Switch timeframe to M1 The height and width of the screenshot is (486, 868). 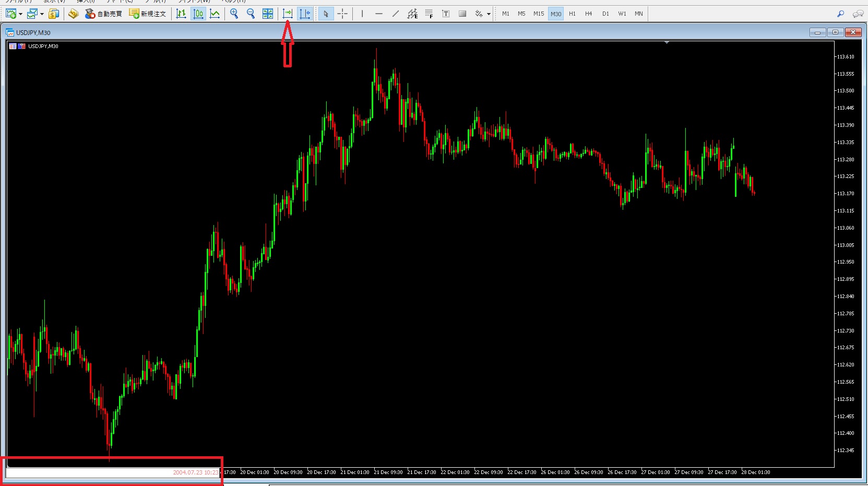pyautogui.click(x=506, y=14)
